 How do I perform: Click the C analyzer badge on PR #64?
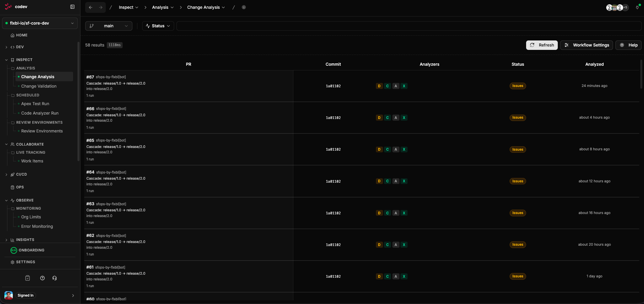tap(387, 181)
